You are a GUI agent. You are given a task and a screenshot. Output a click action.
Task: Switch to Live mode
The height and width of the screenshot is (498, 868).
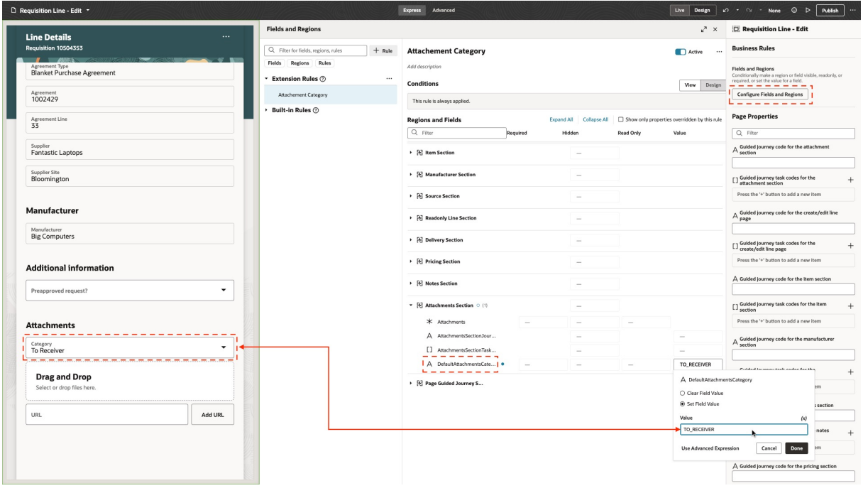(681, 11)
